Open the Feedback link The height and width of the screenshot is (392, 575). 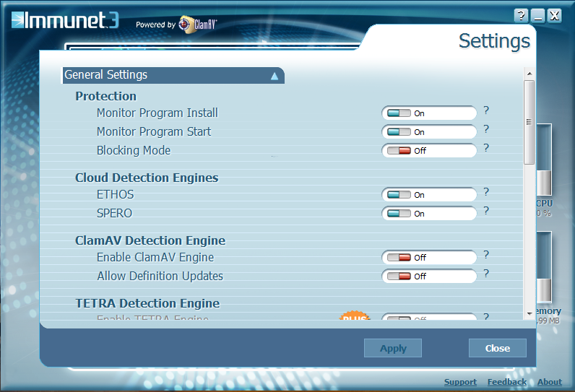click(507, 382)
